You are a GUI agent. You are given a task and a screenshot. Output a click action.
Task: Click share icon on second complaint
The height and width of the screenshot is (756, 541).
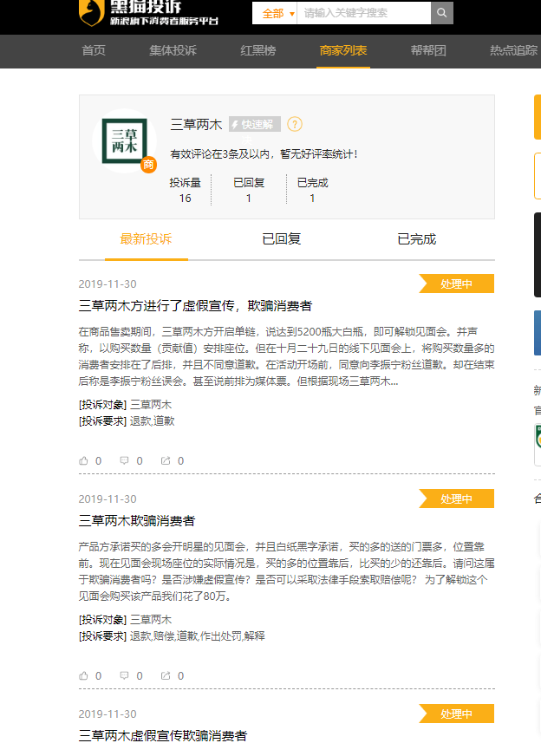click(166, 675)
